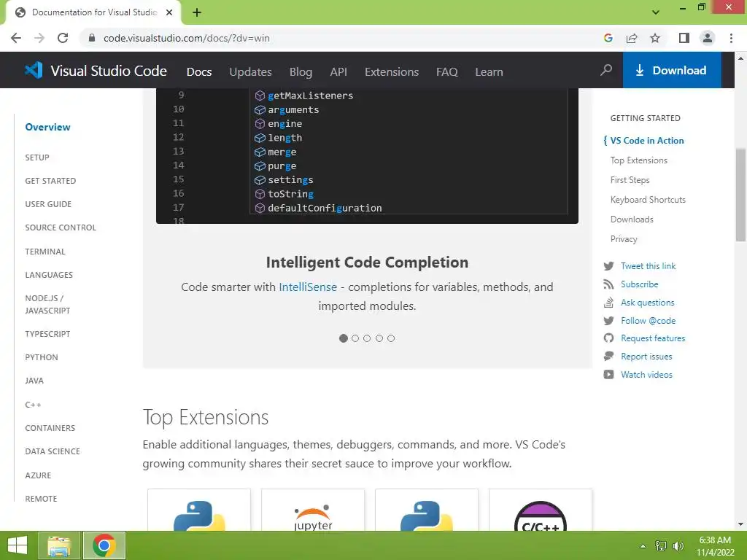747x560 pixels.
Task: Open the Chrome profile avatar
Action: pyautogui.click(x=708, y=38)
